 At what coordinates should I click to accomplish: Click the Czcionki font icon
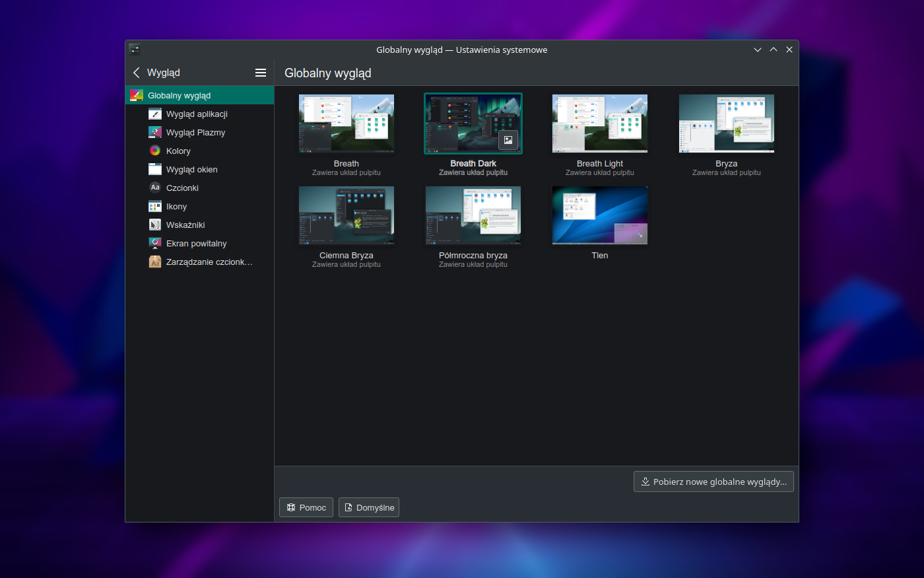pyautogui.click(x=155, y=188)
